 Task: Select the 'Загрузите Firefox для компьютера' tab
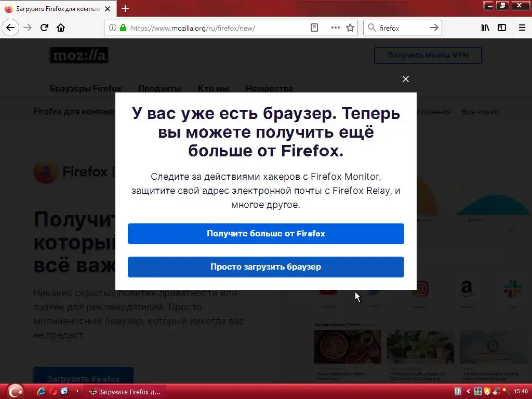(58, 8)
